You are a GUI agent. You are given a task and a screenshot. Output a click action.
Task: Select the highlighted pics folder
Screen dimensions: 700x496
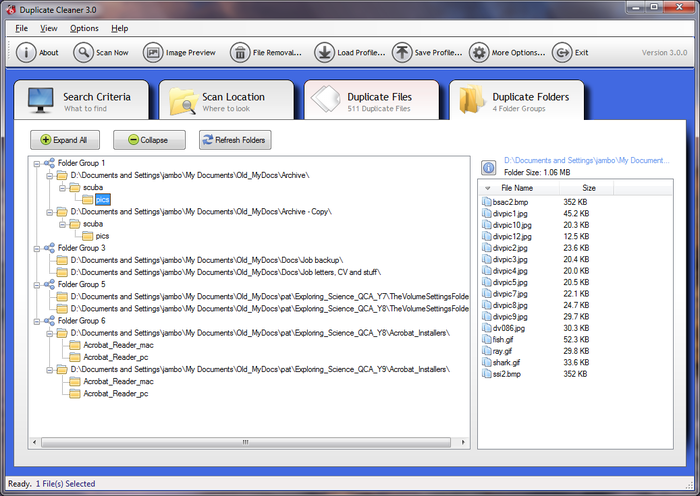coord(102,200)
